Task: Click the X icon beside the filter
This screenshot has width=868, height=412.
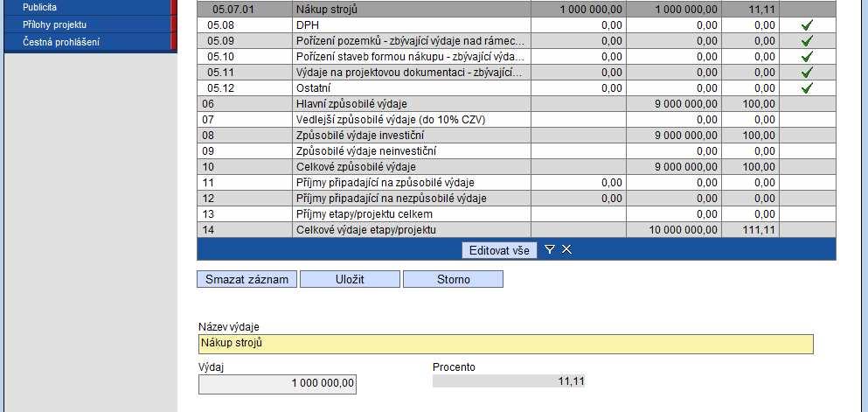Action: 566,250
